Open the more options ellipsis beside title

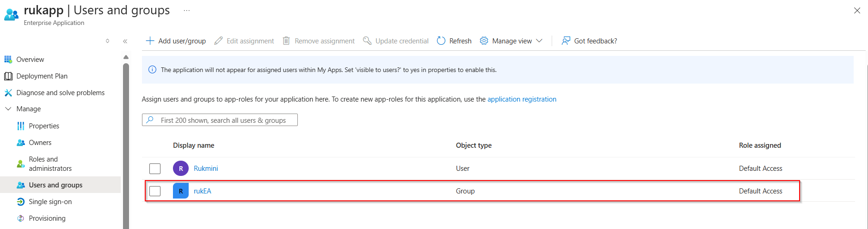[x=186, y=11]
